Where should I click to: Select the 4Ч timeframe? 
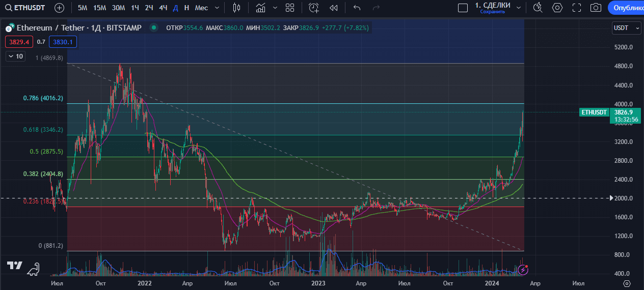[163, 8]
